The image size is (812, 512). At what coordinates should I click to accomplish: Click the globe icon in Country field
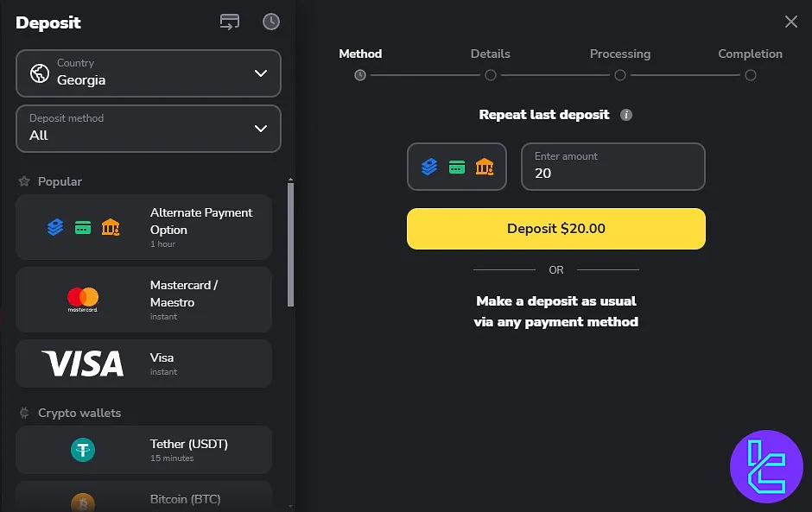click(x=40, y=73)
